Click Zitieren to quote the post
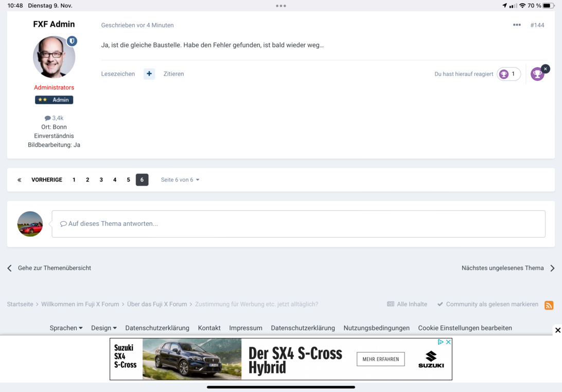This screenshot has width=562, height=392. tap(173, 74)
